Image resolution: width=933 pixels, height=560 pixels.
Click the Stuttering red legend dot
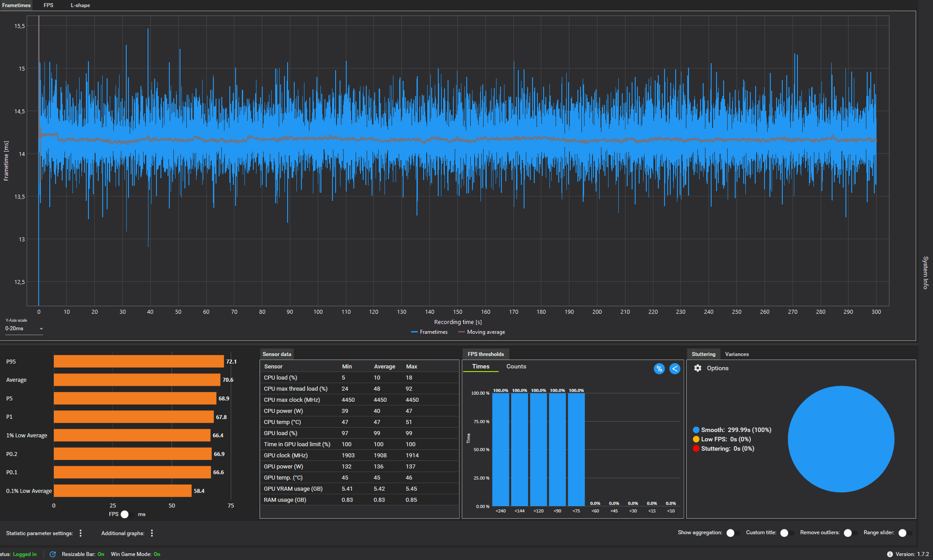tap(696, 448)
